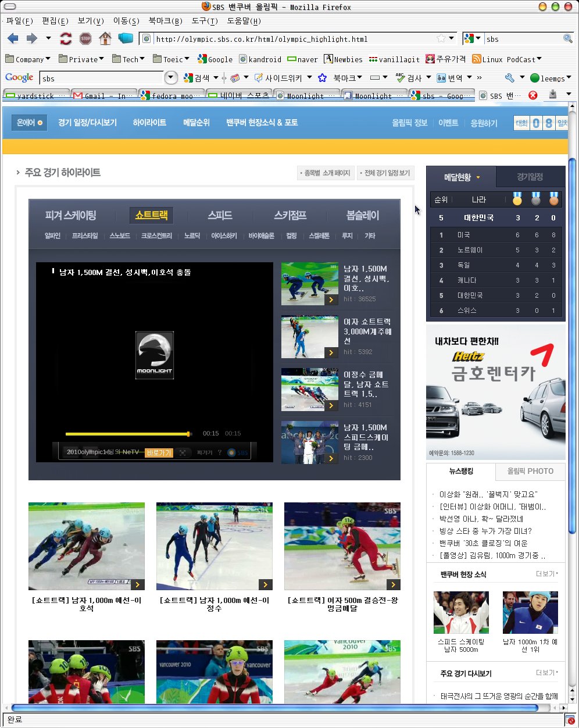Click the Google Toolbar 사이드위키 button
Screen dimensions: 579x728
[278, 77]
